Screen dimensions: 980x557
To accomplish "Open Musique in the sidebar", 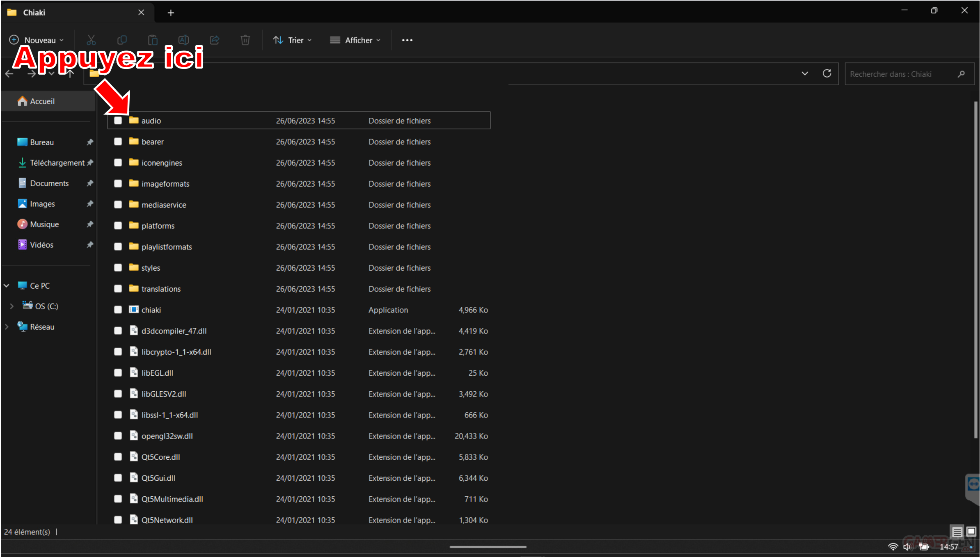I will (x=44, y=224).
